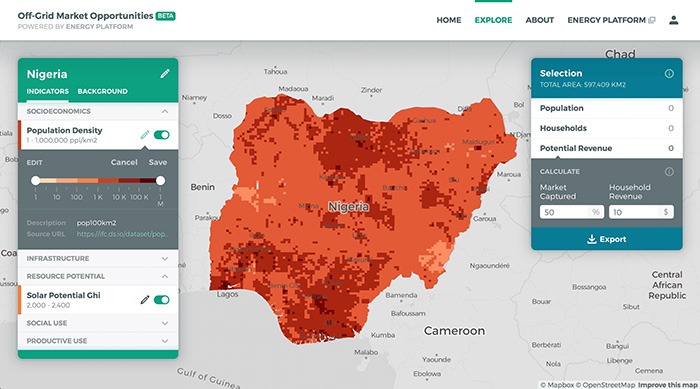Expand the Productive Use section
The image size is (700, 389).
98,341
